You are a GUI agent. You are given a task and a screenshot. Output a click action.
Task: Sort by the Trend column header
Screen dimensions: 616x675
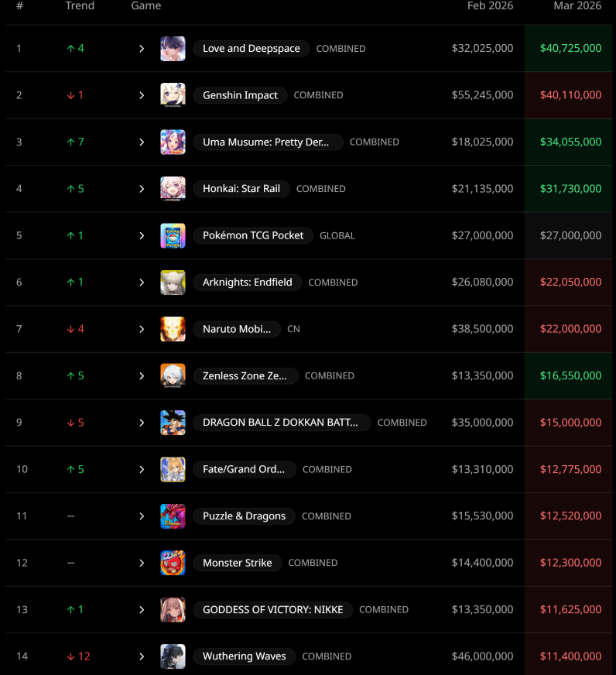80,5
